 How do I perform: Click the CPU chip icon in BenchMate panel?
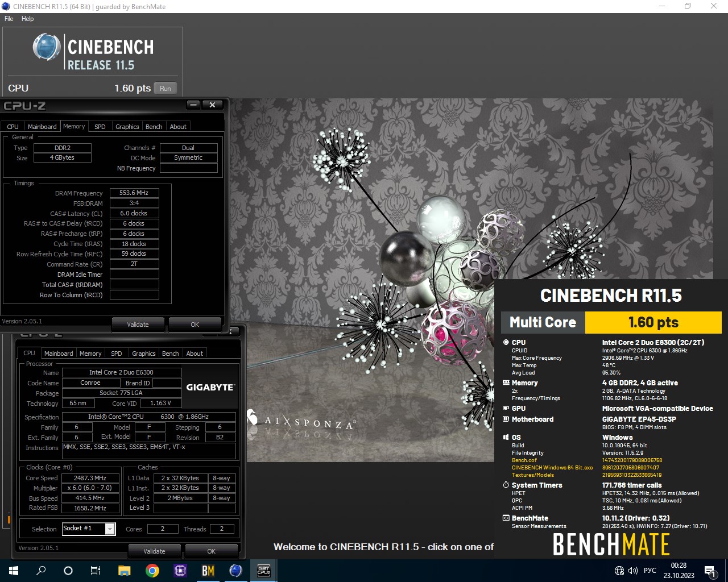coord(506,342)
